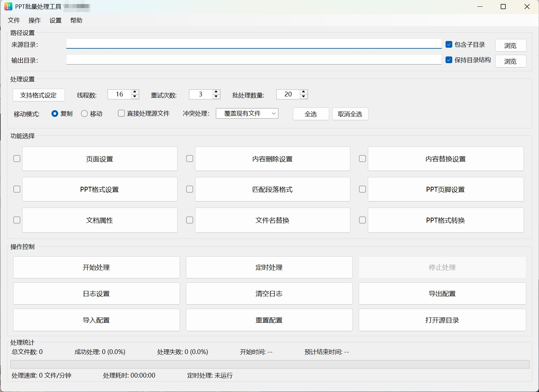Increase 线程数 with the up arrow
The height and width of the screenshot is (392, 539).
tap(135, 92)
